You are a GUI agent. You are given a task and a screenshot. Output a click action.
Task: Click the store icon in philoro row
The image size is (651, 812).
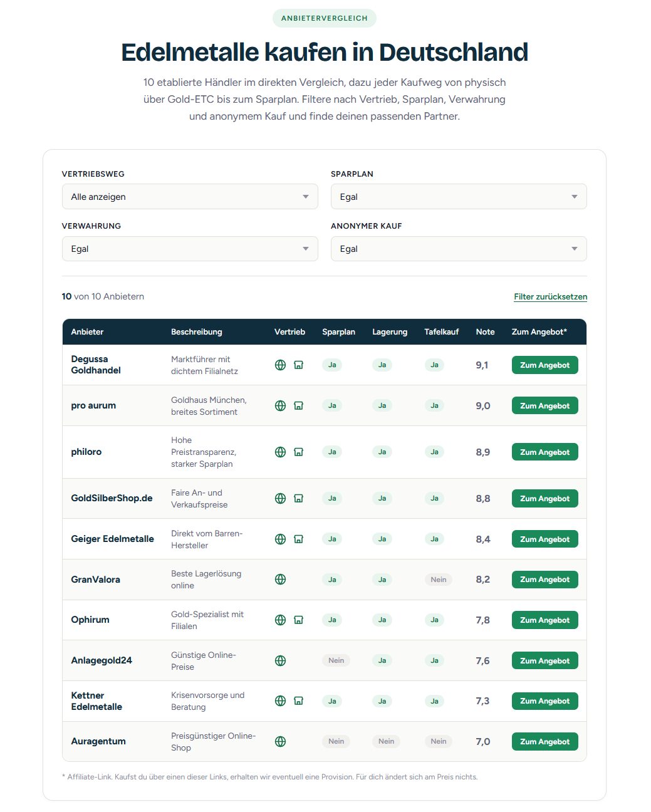(299, 452)
